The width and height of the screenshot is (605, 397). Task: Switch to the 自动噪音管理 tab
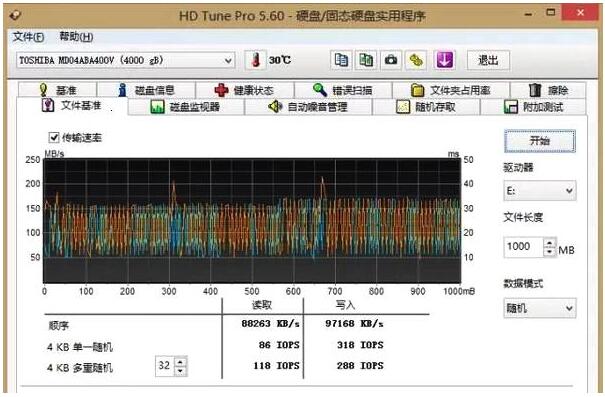tap(308, 107)
